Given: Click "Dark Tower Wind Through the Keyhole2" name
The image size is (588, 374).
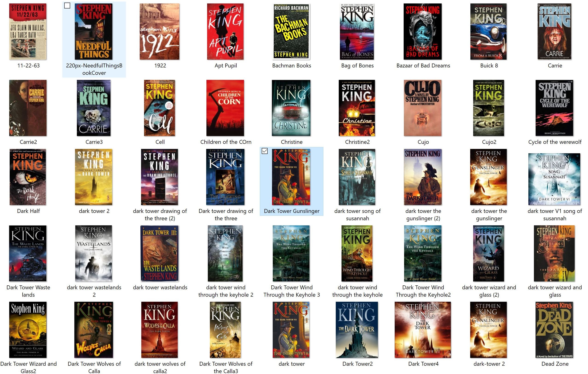Looking at the screenshot, I should coord(423,291).
